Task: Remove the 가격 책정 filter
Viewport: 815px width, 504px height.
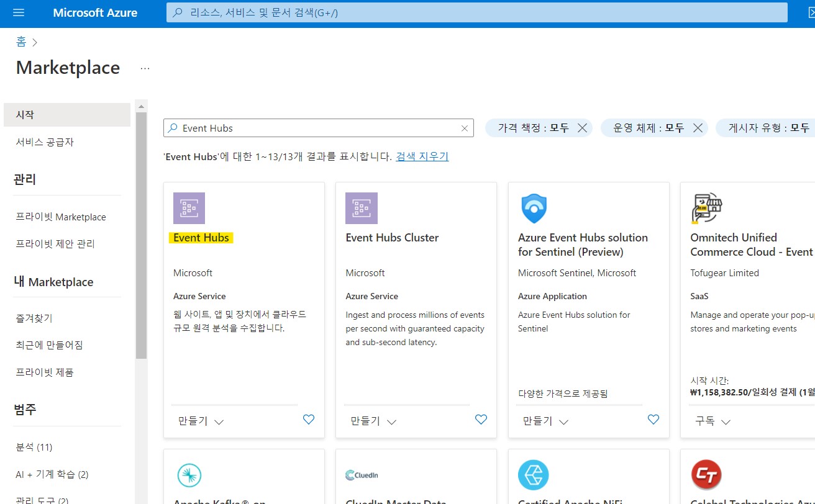Action: [x=582, y=128]
